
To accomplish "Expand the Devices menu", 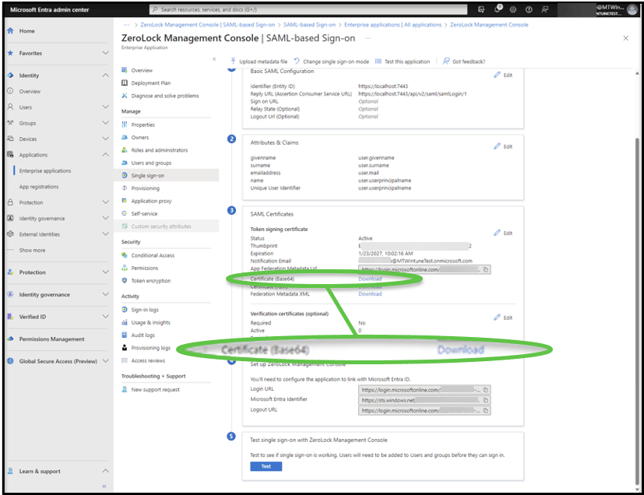I will tap(106, 139).
